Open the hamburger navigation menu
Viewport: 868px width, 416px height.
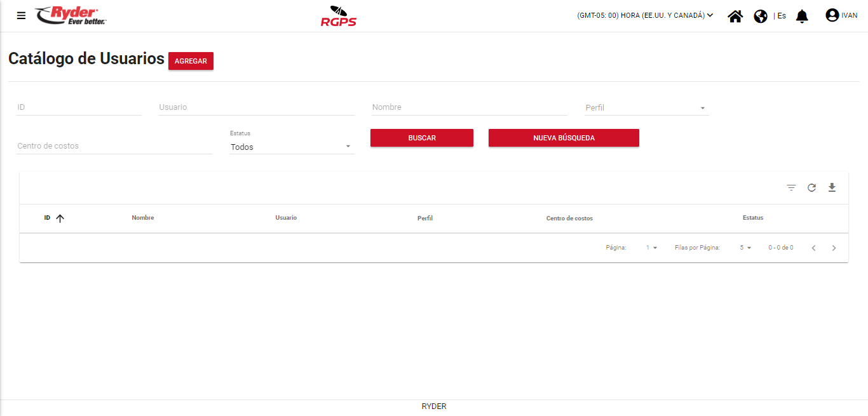click(22, 16)
